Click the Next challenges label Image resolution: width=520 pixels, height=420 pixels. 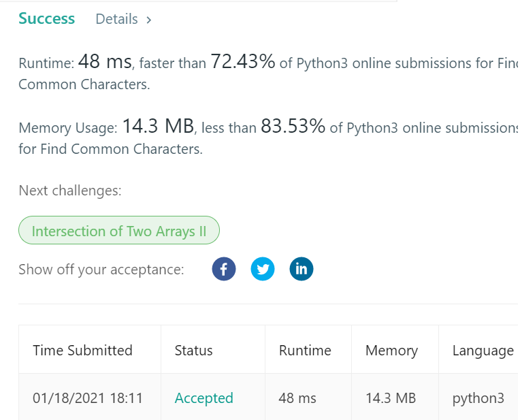70,191
